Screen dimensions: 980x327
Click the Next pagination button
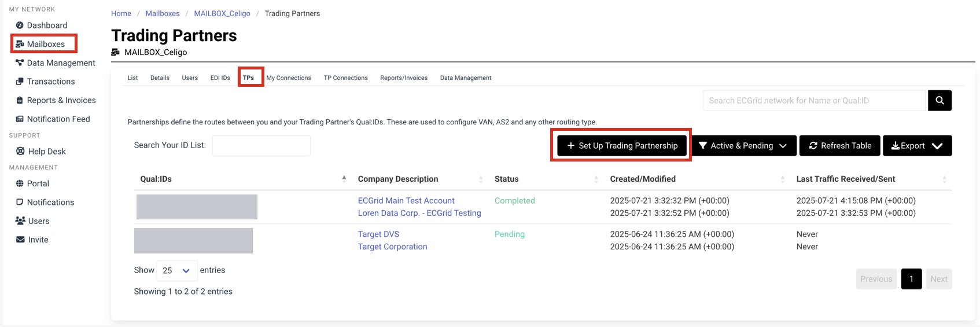938,279
